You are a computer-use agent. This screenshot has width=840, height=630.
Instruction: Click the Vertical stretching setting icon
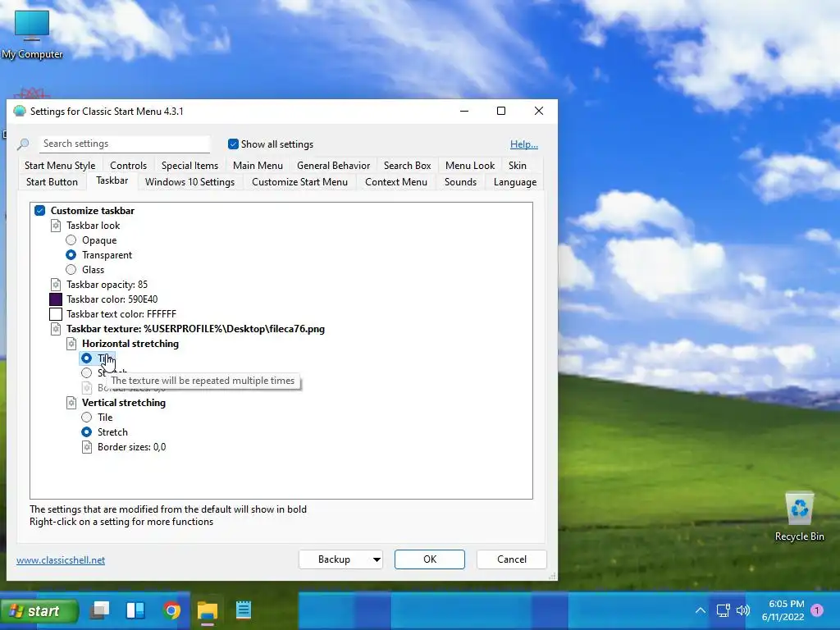[71, 402]
